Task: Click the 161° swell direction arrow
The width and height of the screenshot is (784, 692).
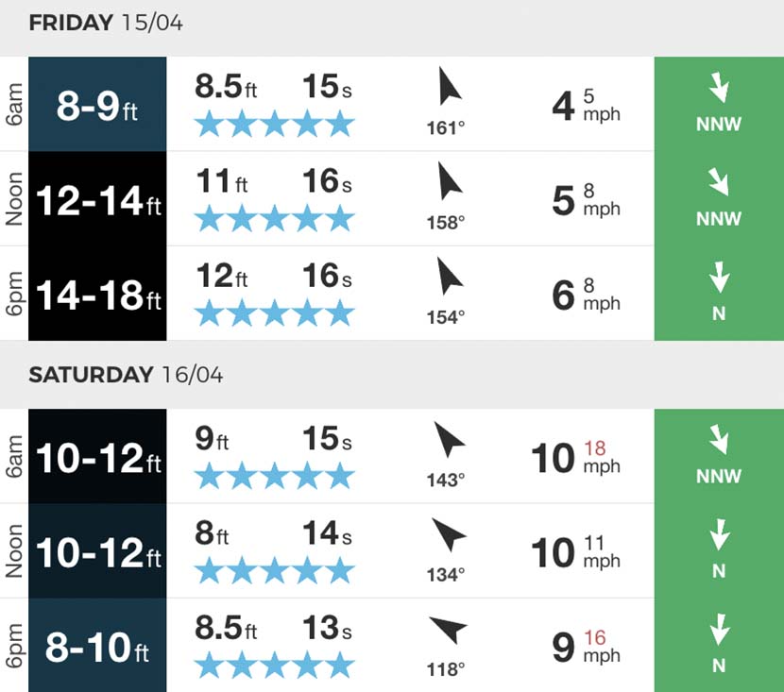Action: click(450, 86)
